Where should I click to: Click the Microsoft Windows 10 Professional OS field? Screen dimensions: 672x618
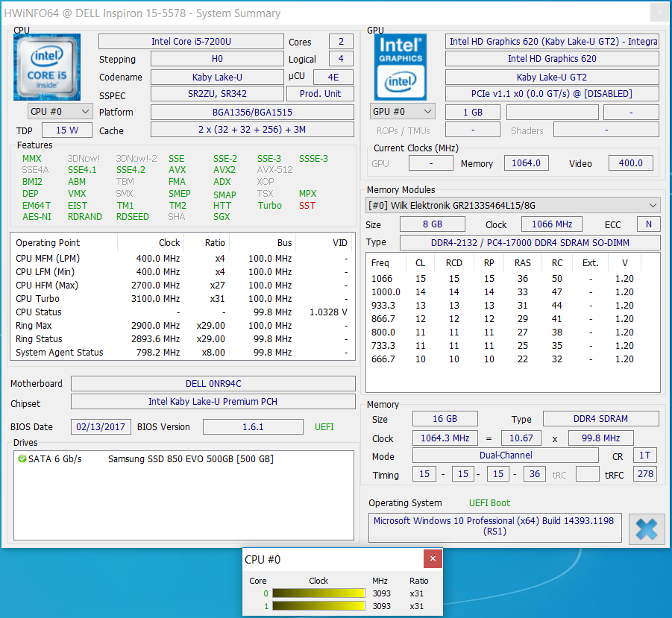[495, 526]
